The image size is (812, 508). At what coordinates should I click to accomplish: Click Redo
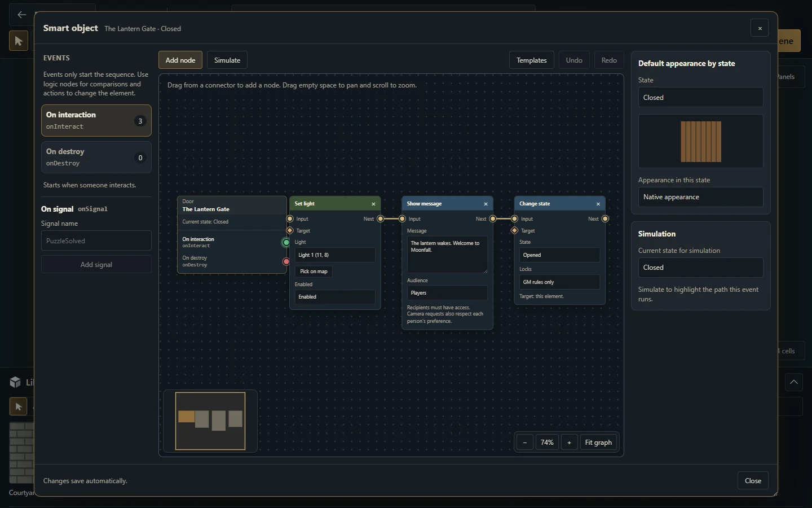click(609, 60)
